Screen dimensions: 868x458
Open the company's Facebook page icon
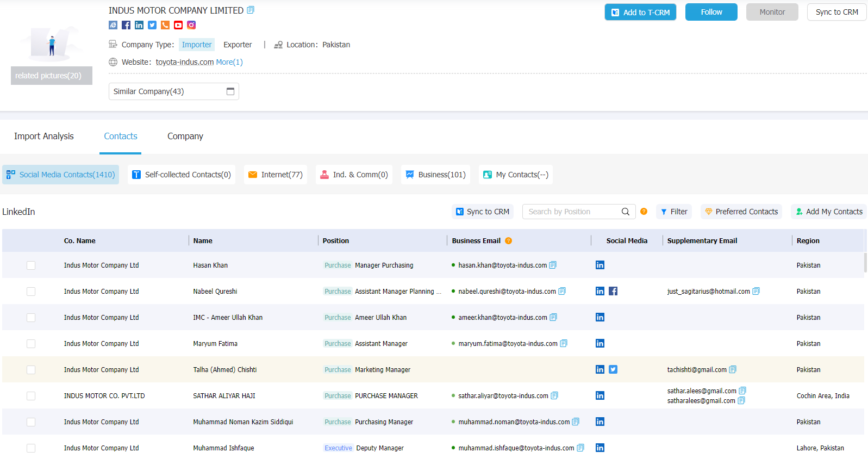126,25
